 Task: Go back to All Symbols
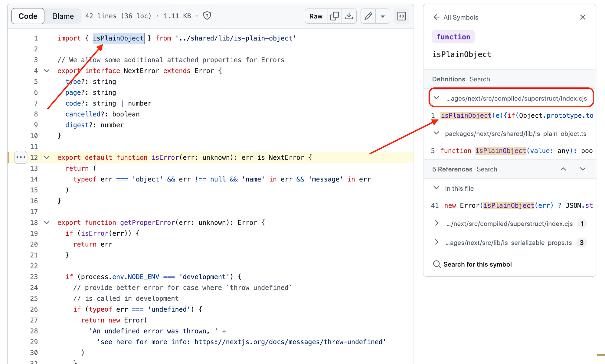point(456,17)
